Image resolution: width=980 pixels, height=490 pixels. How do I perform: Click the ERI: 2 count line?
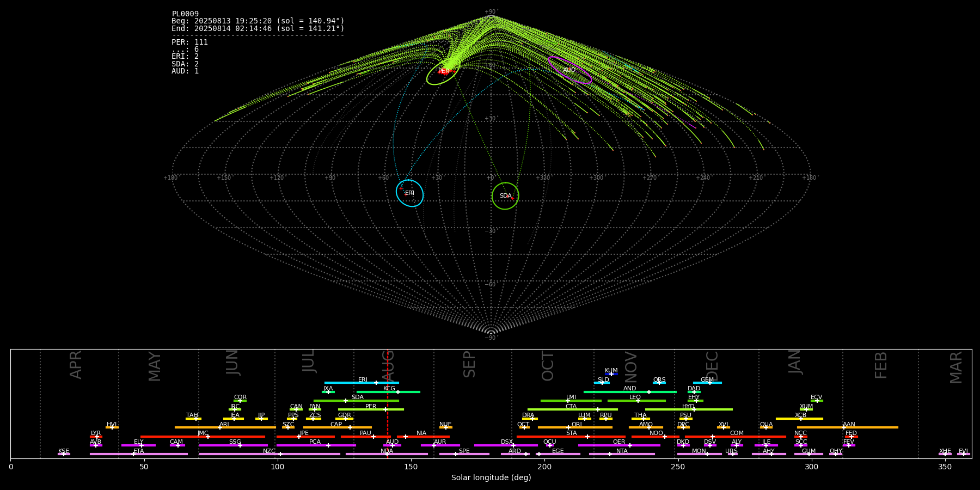pos(185,57)
